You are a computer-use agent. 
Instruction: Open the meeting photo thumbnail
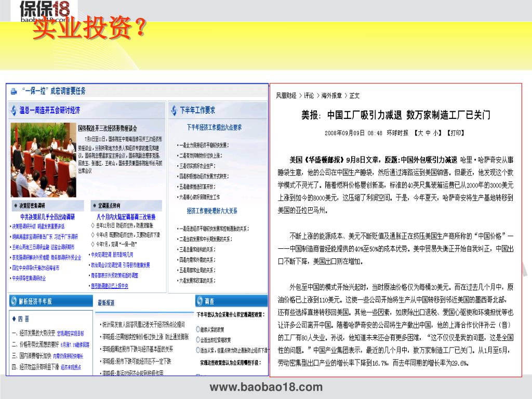(x=44, y=160)
